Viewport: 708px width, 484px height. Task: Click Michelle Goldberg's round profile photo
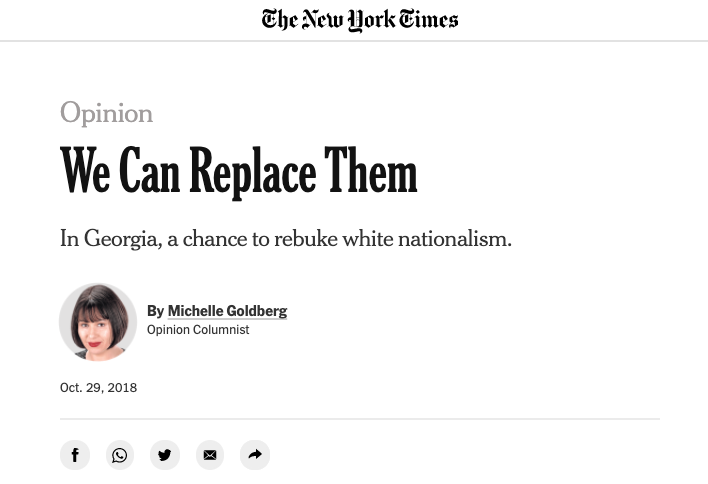click(98, 322)
